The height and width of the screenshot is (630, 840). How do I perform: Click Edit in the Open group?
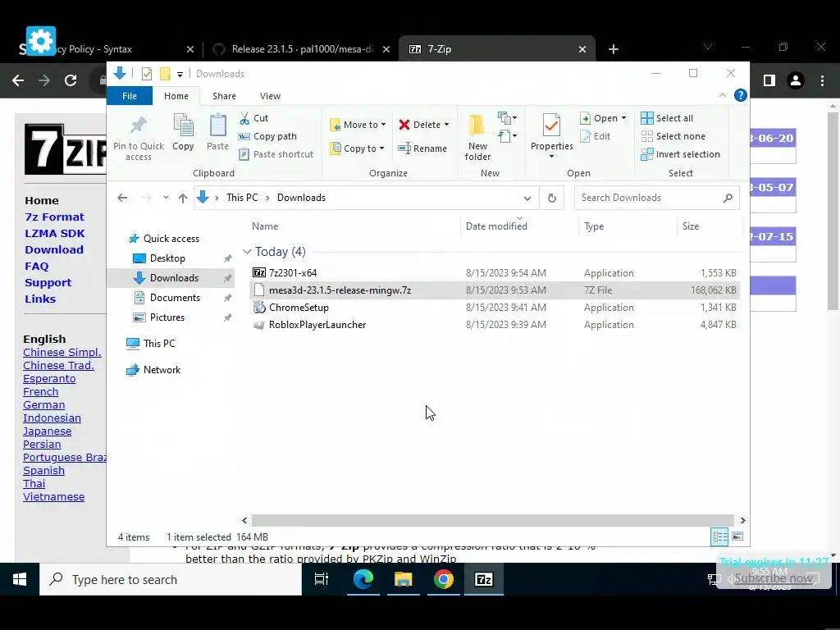(x=596, y=136)
